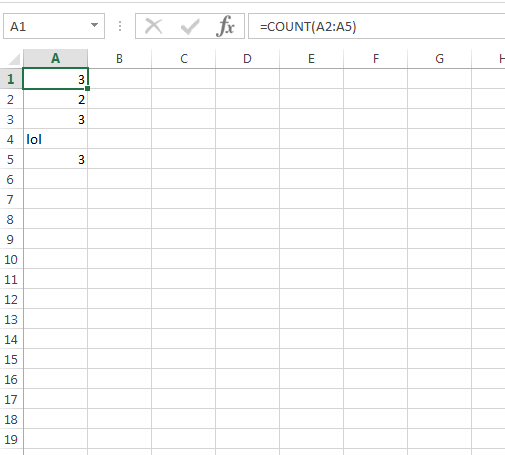Select row 13 header
505x455 pixels.
coord(11,319)
